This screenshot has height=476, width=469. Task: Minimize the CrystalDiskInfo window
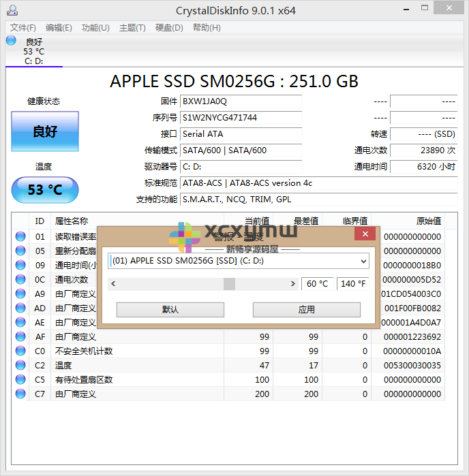pyautogui.click(x=406, y=8)
